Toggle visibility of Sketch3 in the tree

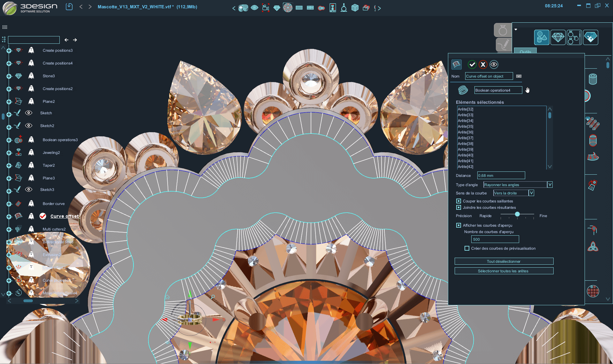tap(28, 189)
